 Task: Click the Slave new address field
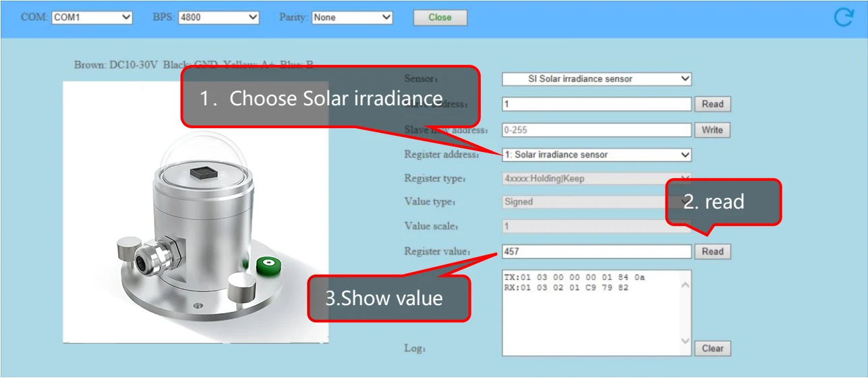click(597, 130)
